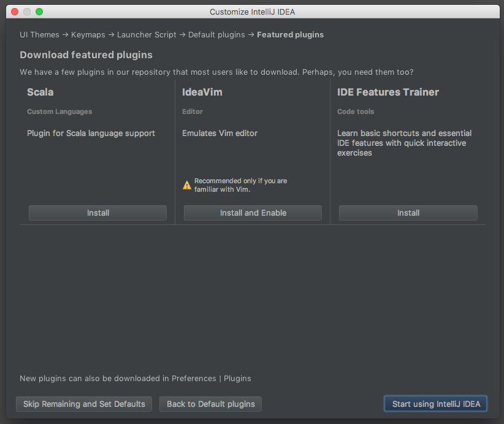Click the IdeaVim plugin title
Viewport: 504px width, 424px height.
(202, 92)
